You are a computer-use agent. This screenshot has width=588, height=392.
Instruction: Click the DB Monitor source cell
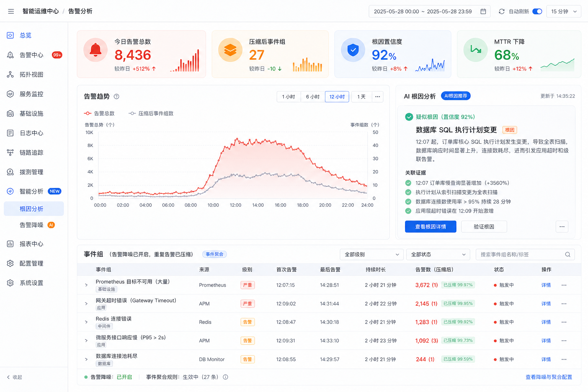[212, 359]
